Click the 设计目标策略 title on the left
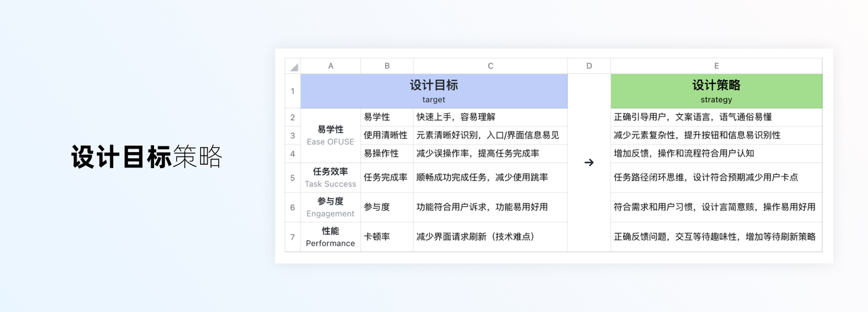Screen dimensions: 868x312 click(146, 157)
